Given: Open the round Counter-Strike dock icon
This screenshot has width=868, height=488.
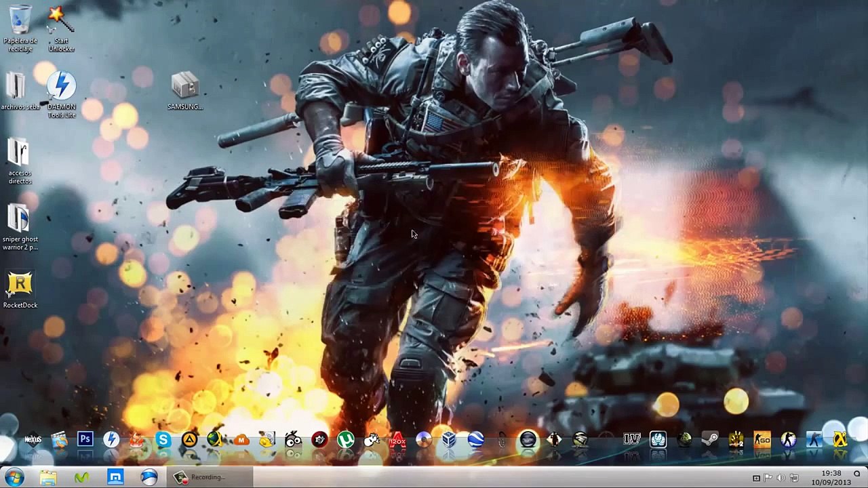Looking at the screenshot, I should [788, 440].
